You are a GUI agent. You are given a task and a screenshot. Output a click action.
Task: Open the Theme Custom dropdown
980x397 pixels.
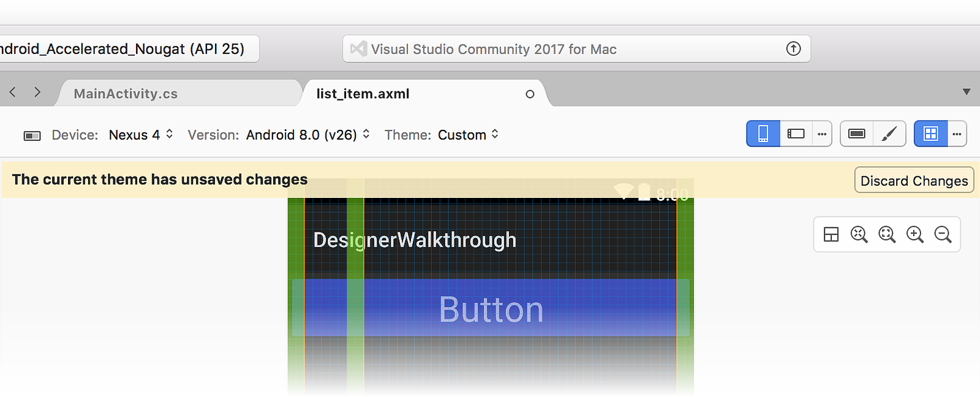[x=469, y=135]
